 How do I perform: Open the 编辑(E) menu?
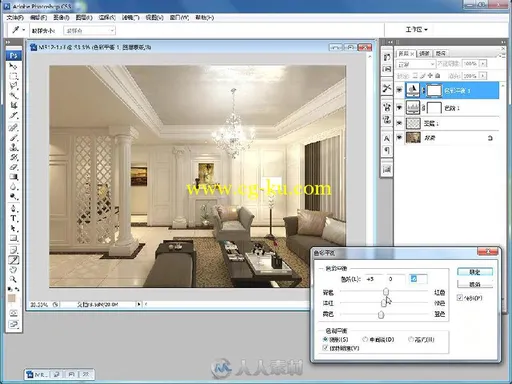[38, 17]
